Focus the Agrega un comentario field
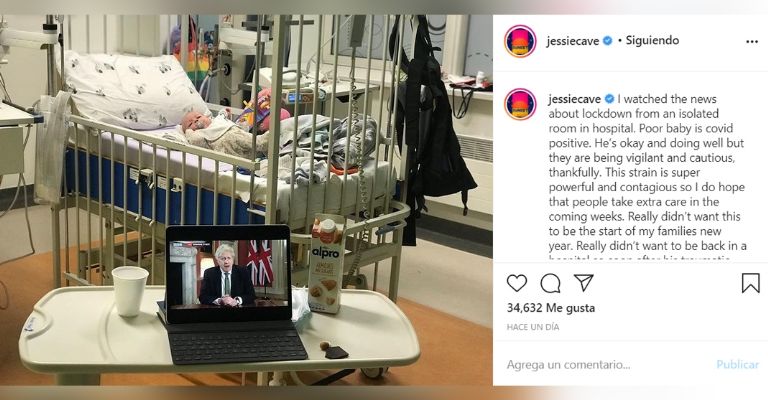Viewport: 768px width, 400px height. click(607, 365)
